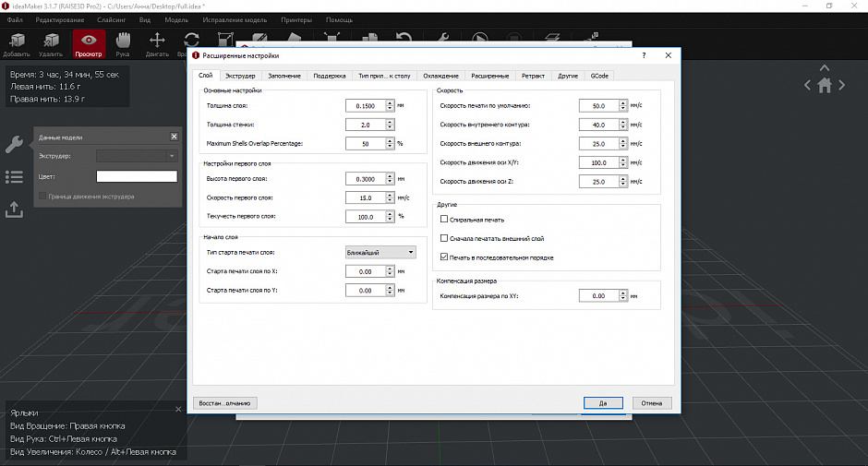
Task: Open the GCode tab
Action: coord(599,76)
